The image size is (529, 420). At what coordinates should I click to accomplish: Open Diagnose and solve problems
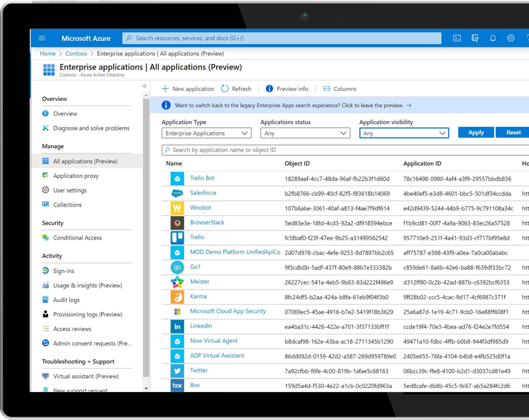(x=91, y=128)
